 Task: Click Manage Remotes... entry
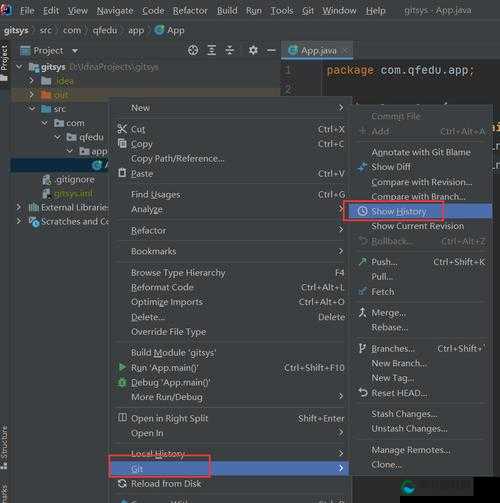[x=411, y=450]
